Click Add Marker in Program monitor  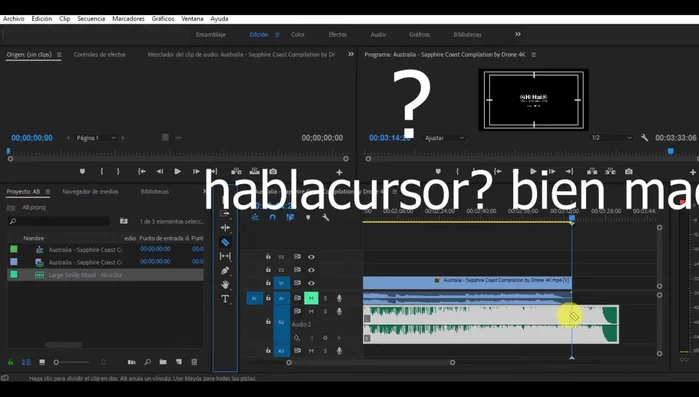(x=438, y=172)
